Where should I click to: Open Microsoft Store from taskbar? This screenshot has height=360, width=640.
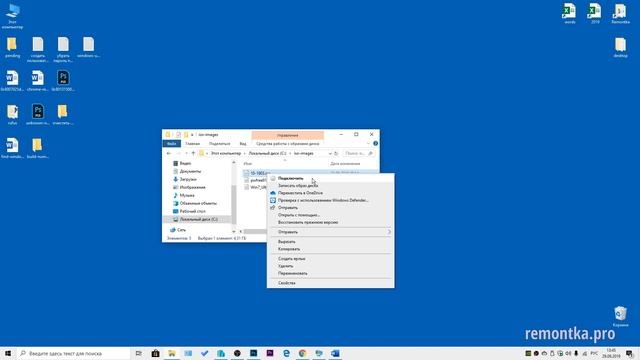[x=156, y=353]
